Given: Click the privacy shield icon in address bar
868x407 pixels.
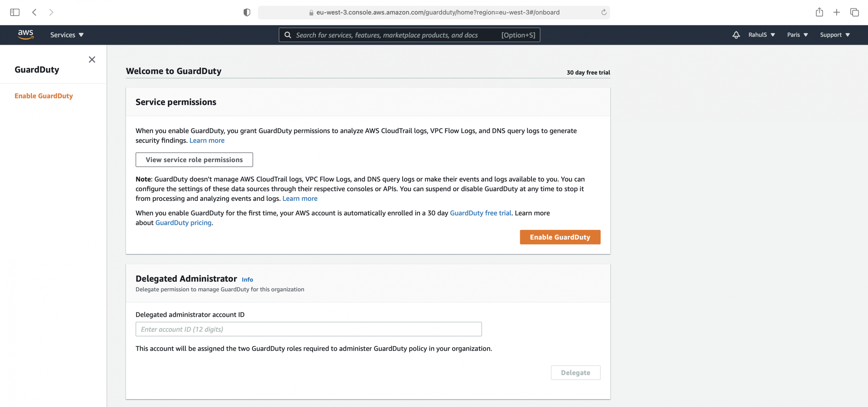Looking at the screenshot, I should coord(247,12).
